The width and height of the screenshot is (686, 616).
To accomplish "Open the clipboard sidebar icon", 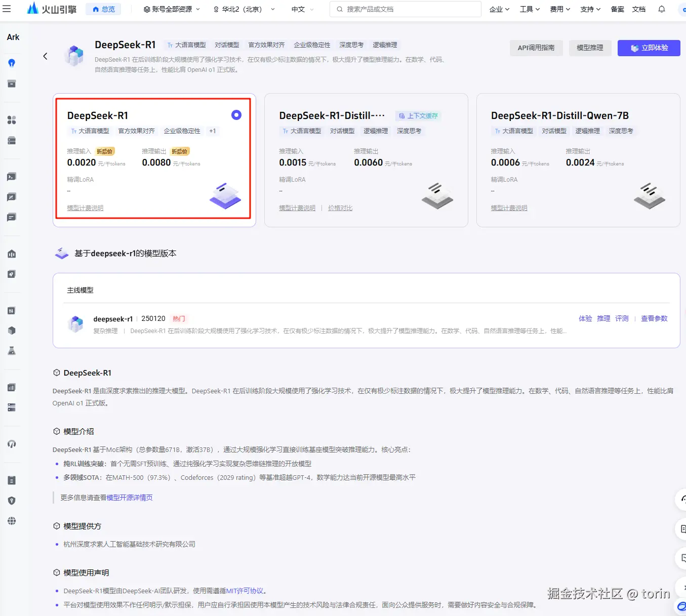I will click(12, 480).
